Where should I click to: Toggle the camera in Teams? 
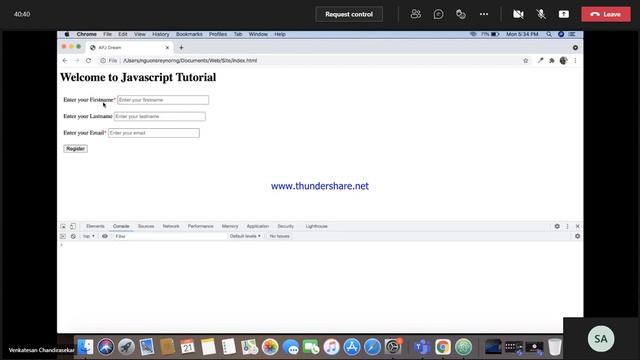[x=518, y=14]
